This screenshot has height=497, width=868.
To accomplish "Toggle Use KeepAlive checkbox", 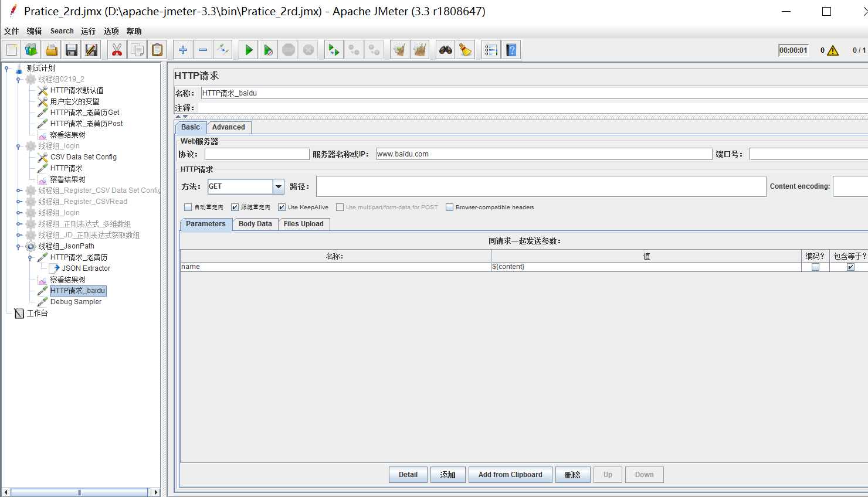I will (282, 207).
